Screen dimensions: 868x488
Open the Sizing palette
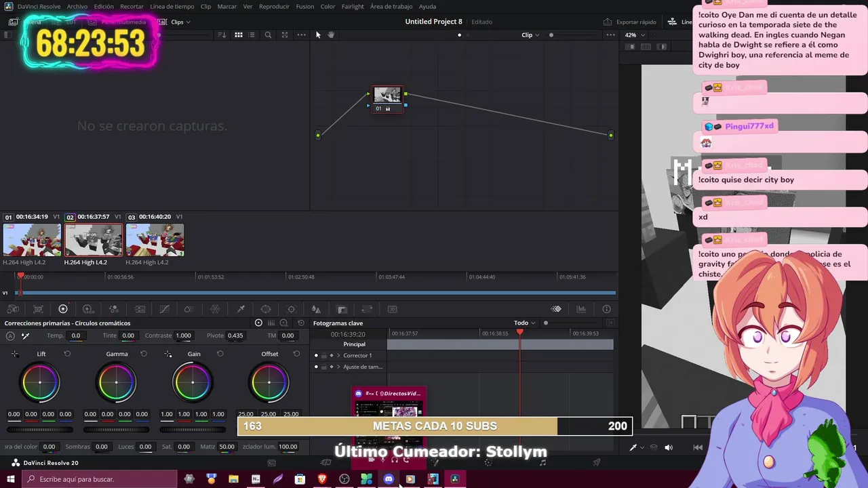tap(367, 309)
